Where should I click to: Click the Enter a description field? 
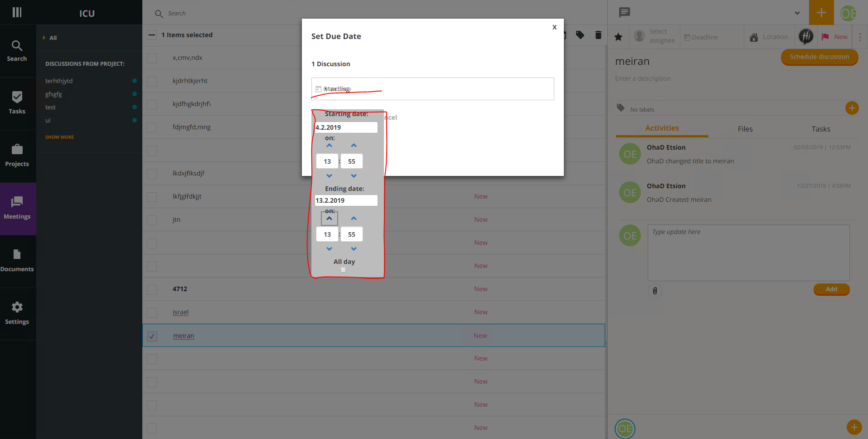[643, 78]
